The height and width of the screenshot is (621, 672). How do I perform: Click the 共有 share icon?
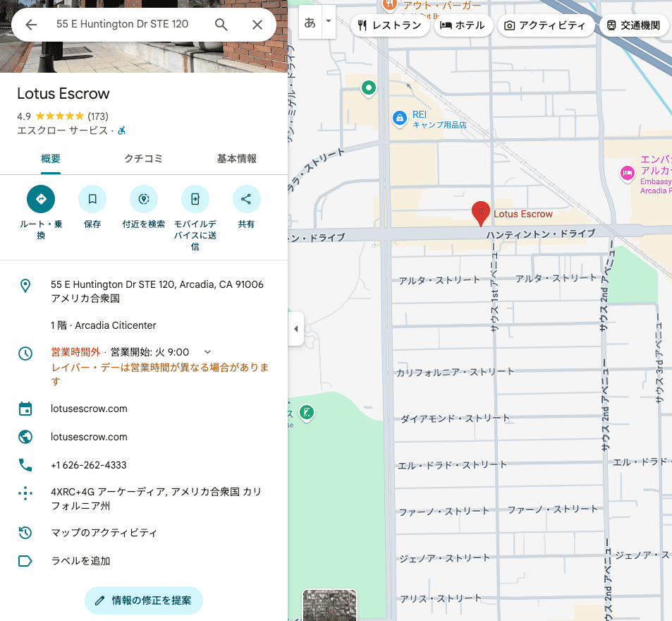246,199
